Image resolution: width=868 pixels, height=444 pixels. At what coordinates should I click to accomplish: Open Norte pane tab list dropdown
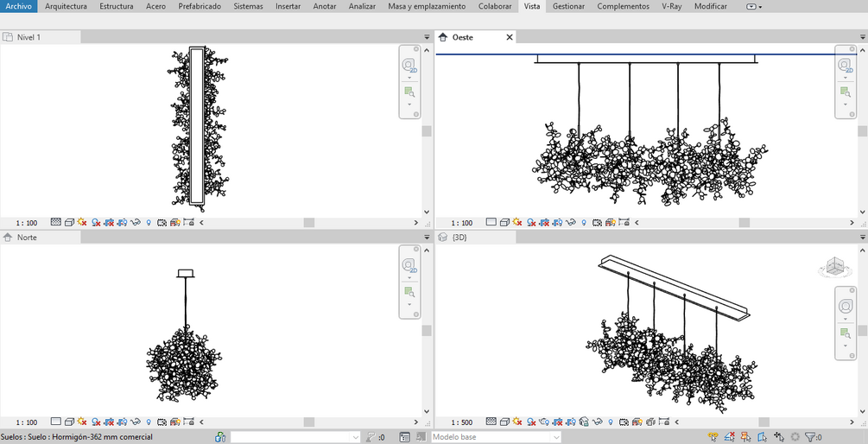pyautogui.click(x=427, y=237)
